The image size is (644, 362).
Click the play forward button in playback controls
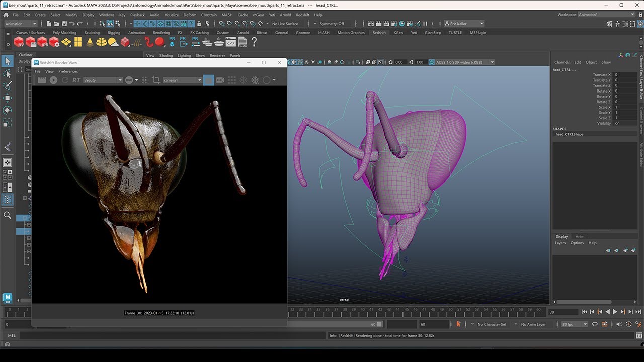(615, 312)
